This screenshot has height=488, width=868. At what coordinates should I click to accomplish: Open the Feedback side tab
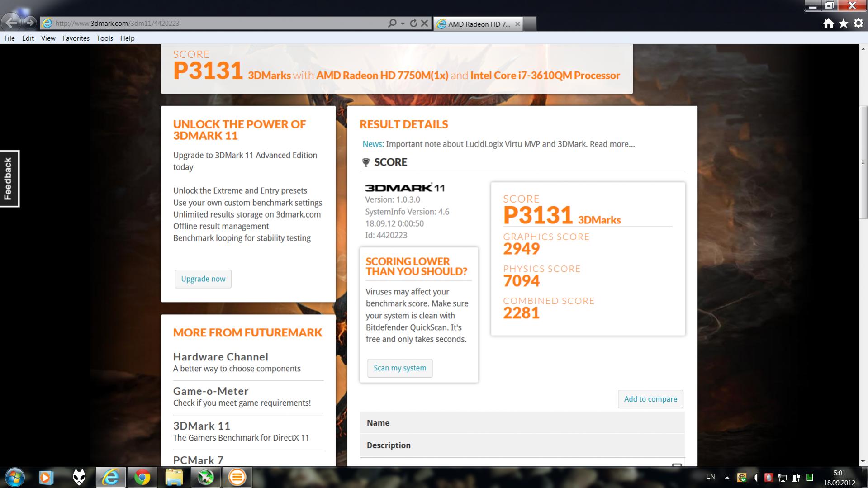9,179
